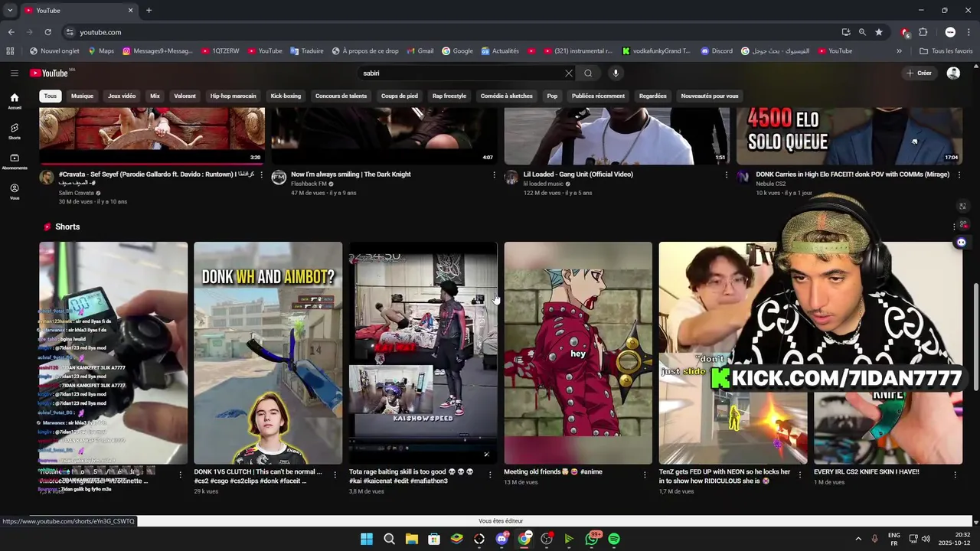980x551 pixels.
Task: Open Abonnements in the sidebar
Action: coord(14,161)
